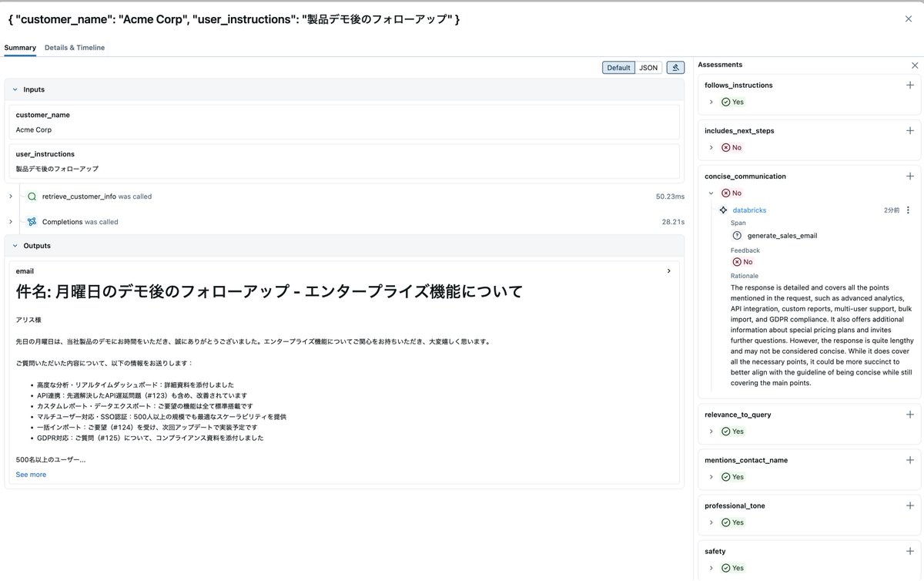Click See more under the email
Screen dimensions: 924x581
tap(31, 475)
